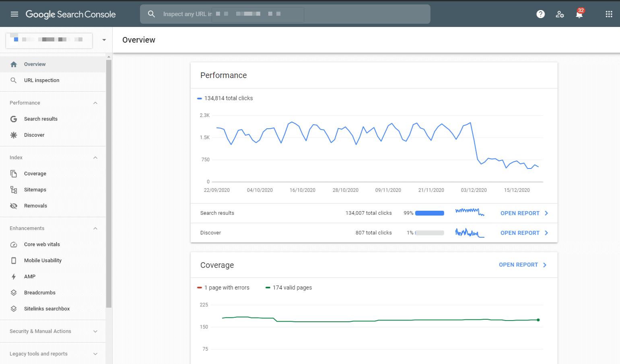Expand the Security & Manual Actions section
Image resolution: width=620 pixels, height=364 pixels.
click(95, 331)
